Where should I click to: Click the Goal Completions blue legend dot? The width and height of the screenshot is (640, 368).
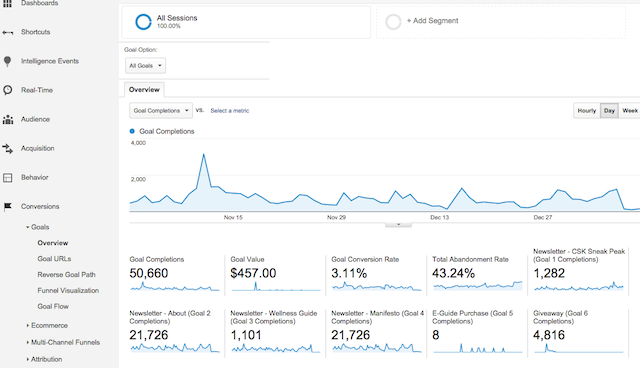point(132,131)
